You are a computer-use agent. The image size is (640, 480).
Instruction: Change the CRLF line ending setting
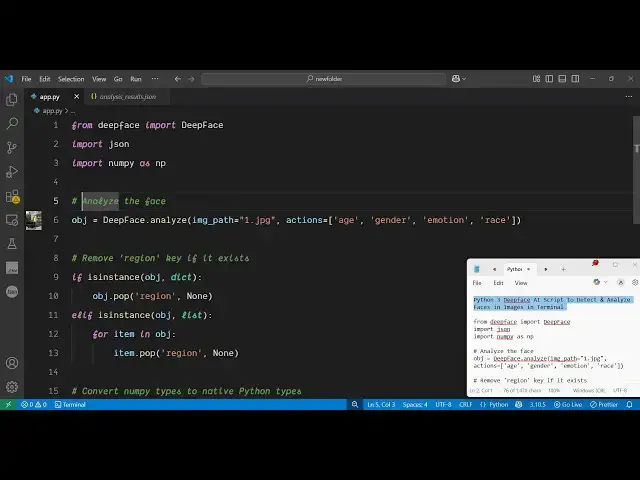point(465,404)
